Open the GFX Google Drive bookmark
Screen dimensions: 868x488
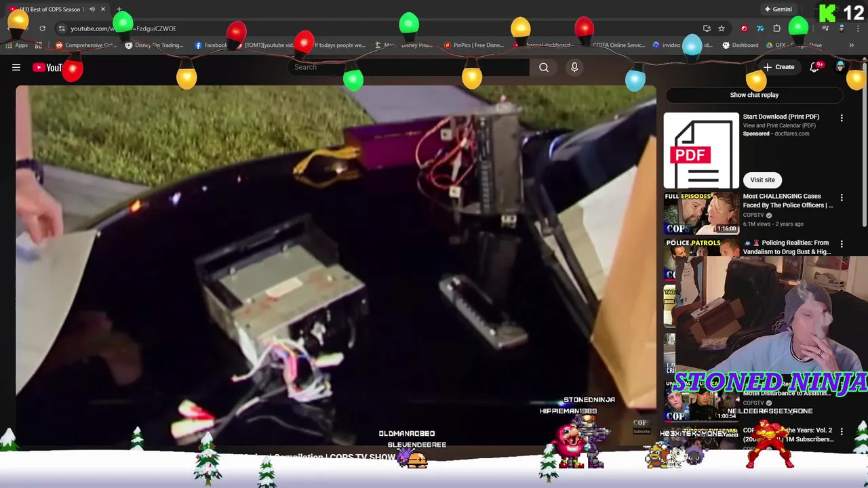click(x=794, y=45)
